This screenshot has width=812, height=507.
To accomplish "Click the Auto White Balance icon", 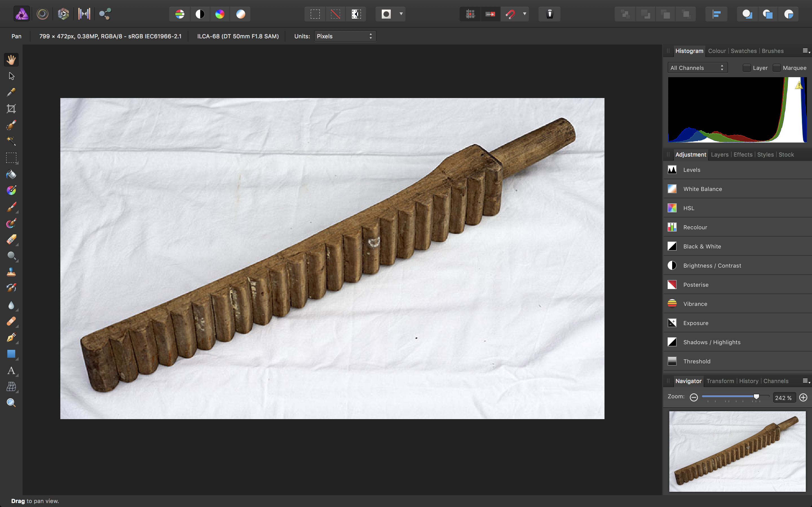I will 240,14.
